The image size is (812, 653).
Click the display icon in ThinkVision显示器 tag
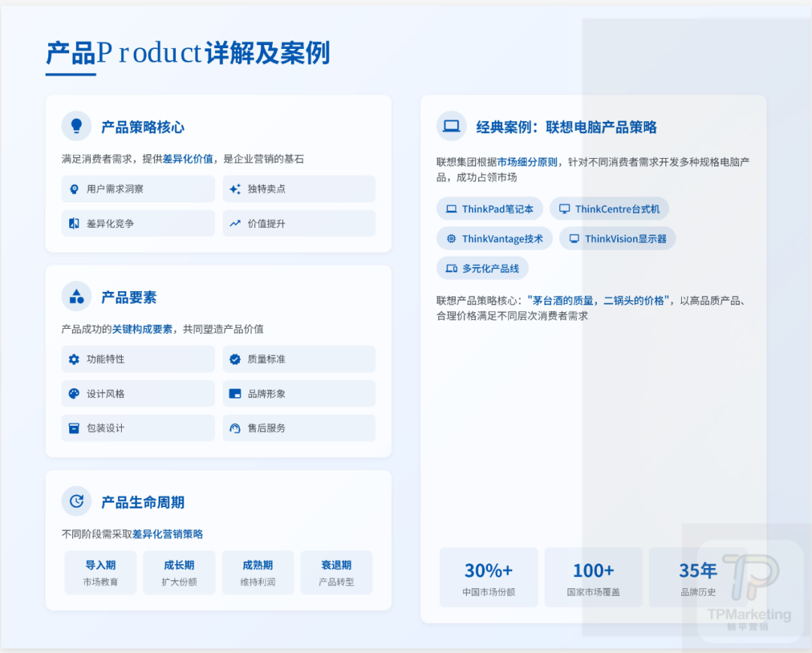tap(574, 238)
